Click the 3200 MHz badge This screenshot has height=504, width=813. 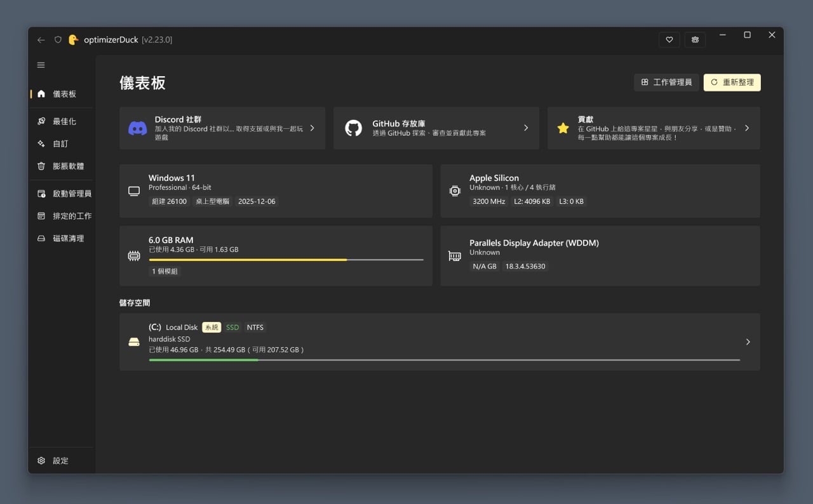[488, 201]
